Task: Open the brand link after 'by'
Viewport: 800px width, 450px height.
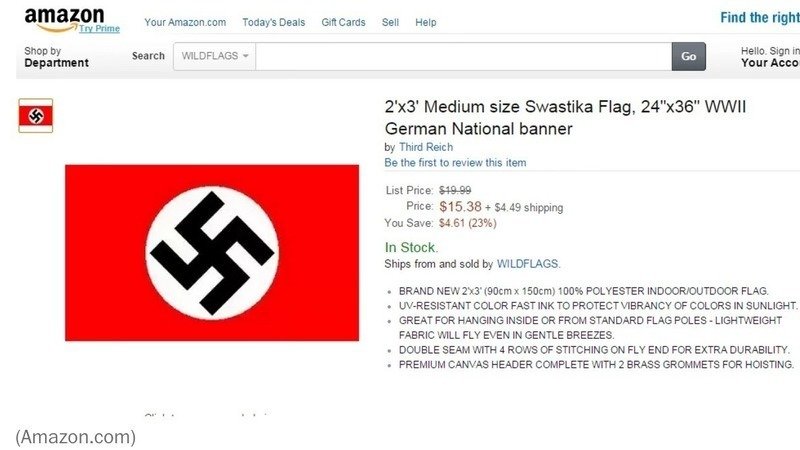Action: pos(426,147)
